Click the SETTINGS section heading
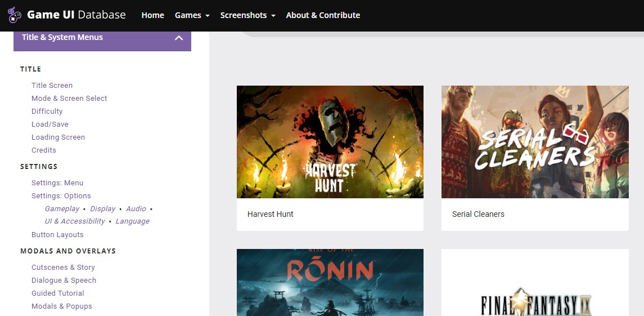This screenshot has width=644, height=316. 39,167
